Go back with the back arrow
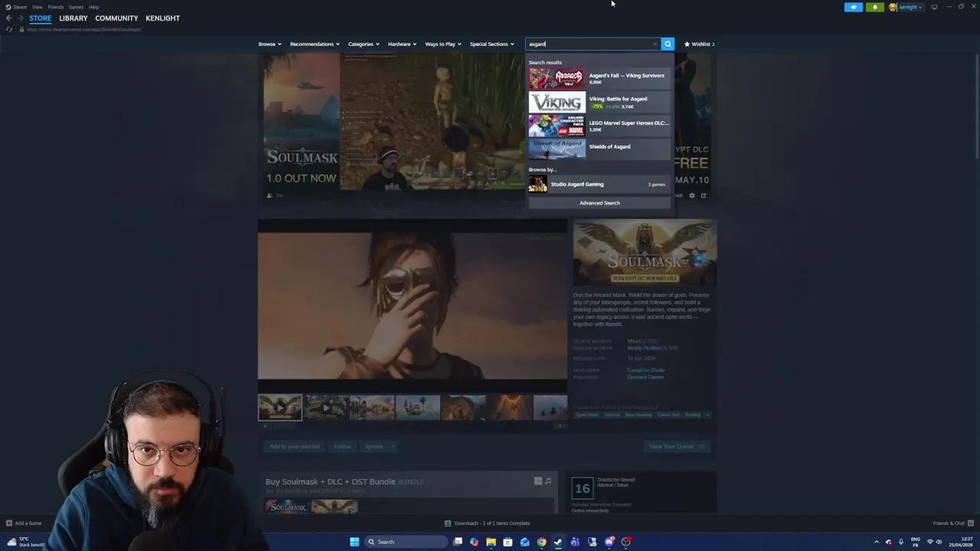The width and height of the screenshot is (980, 551). (8, 18)
